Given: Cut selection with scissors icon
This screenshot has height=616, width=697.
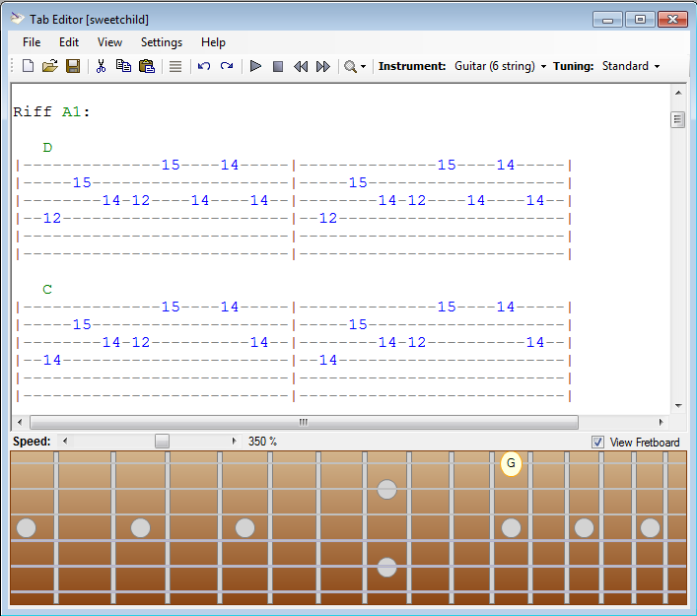Looking at the screenshot, I should point(101,66).
